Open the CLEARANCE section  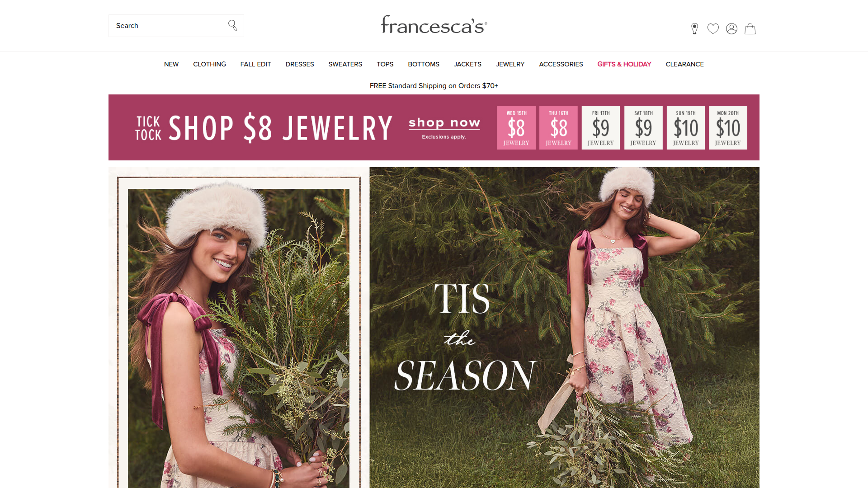pos(684,64)
